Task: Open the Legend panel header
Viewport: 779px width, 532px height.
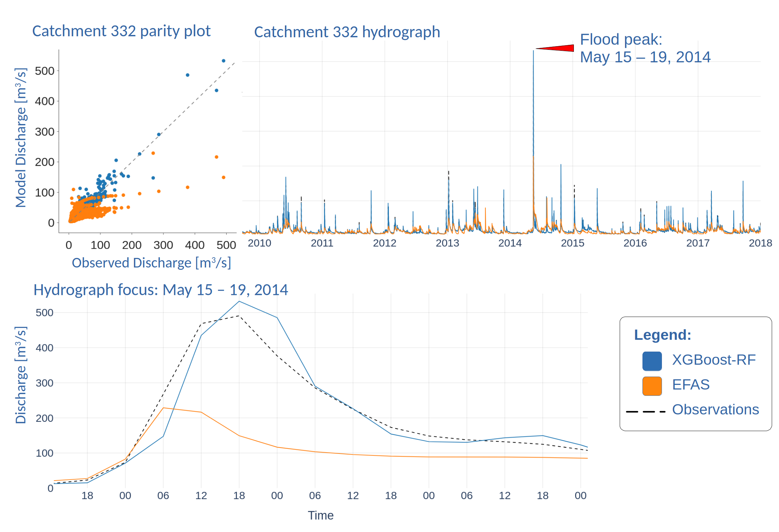Action: point(663,334)
